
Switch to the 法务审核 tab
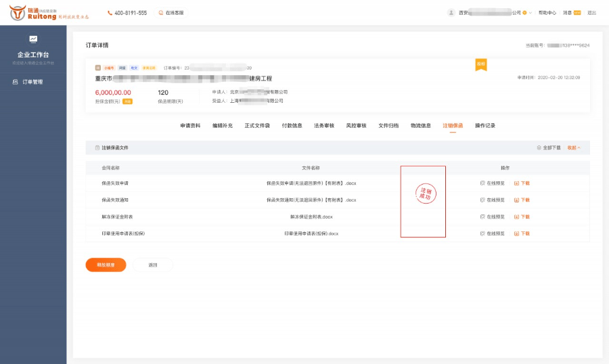pos(324,125)
